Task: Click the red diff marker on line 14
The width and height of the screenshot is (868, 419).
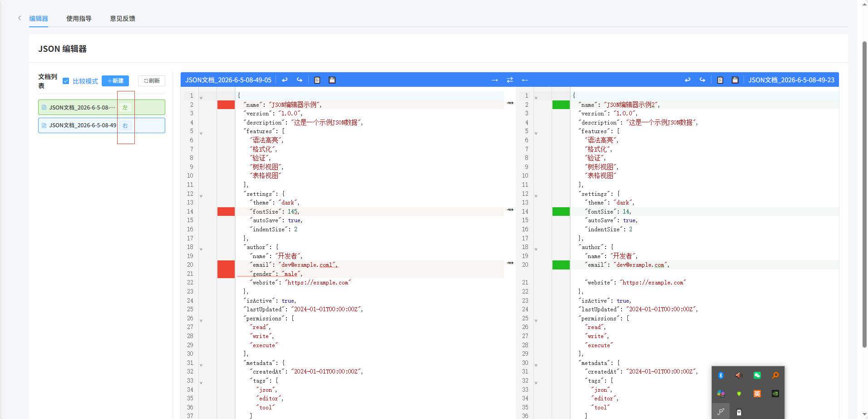Action: [x=226, y=211]
